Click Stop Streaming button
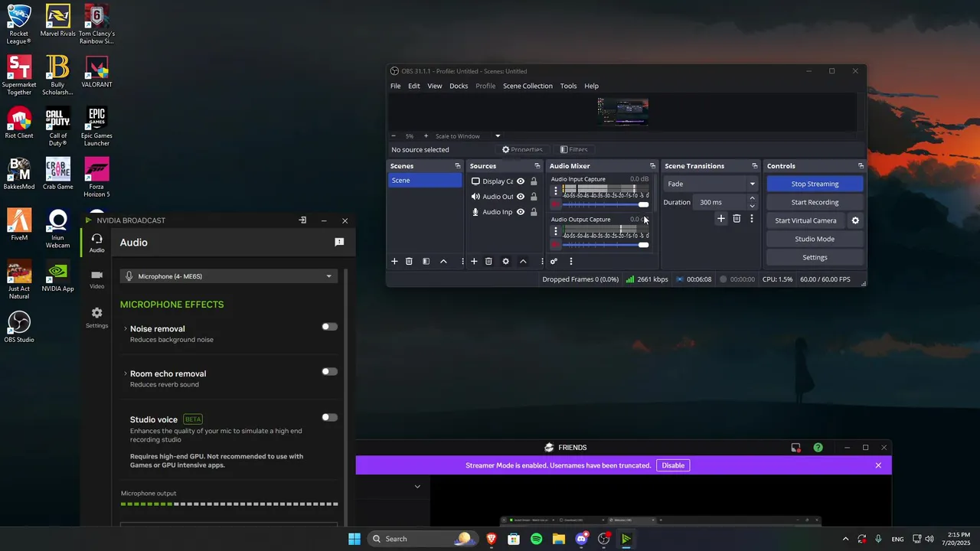 [815, 184]
